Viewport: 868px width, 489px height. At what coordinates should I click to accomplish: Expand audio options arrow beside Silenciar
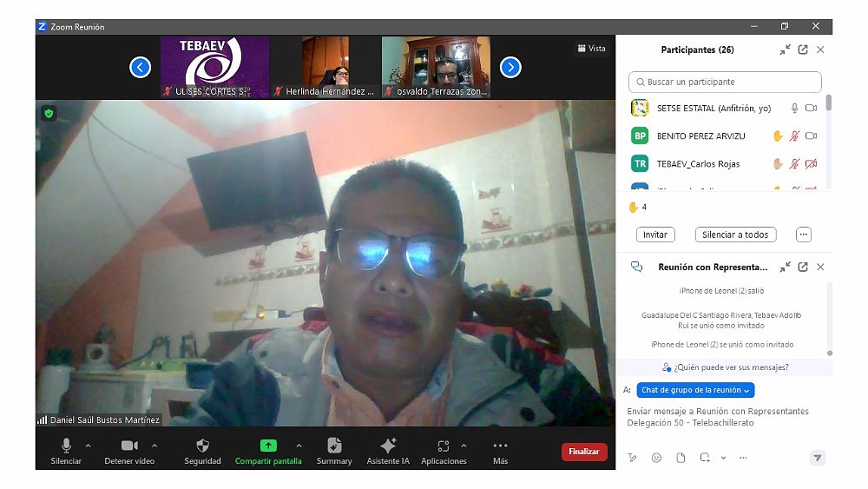[x=88, y=446]
